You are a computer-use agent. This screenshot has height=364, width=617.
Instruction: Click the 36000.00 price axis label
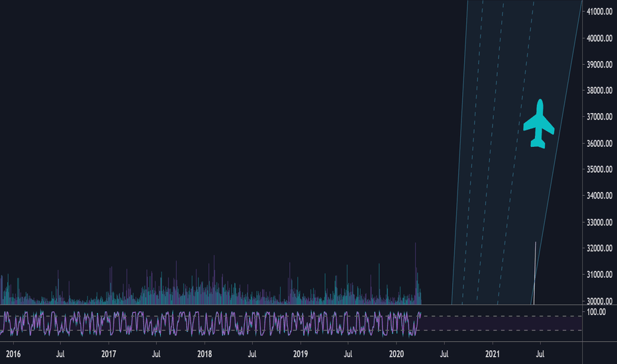point(599,143)
